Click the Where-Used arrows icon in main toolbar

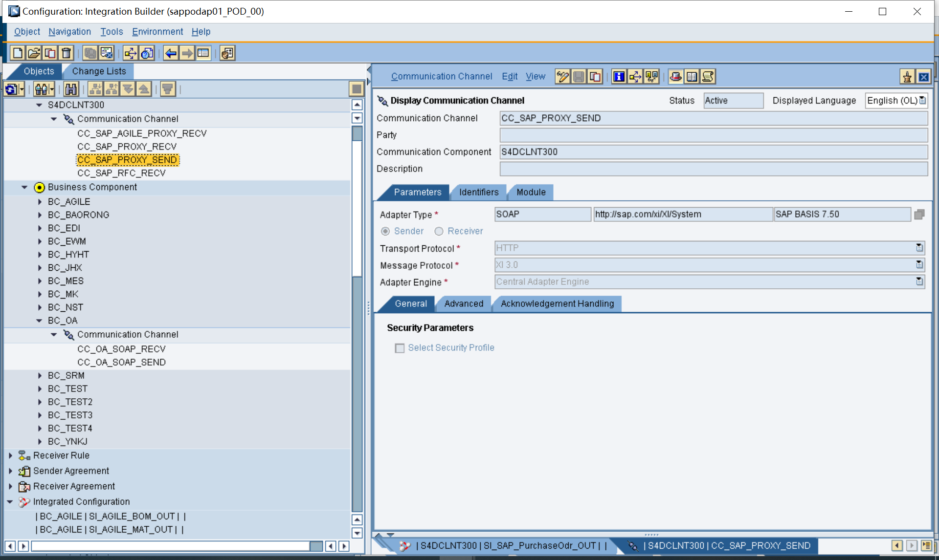[x=131, y=53]
